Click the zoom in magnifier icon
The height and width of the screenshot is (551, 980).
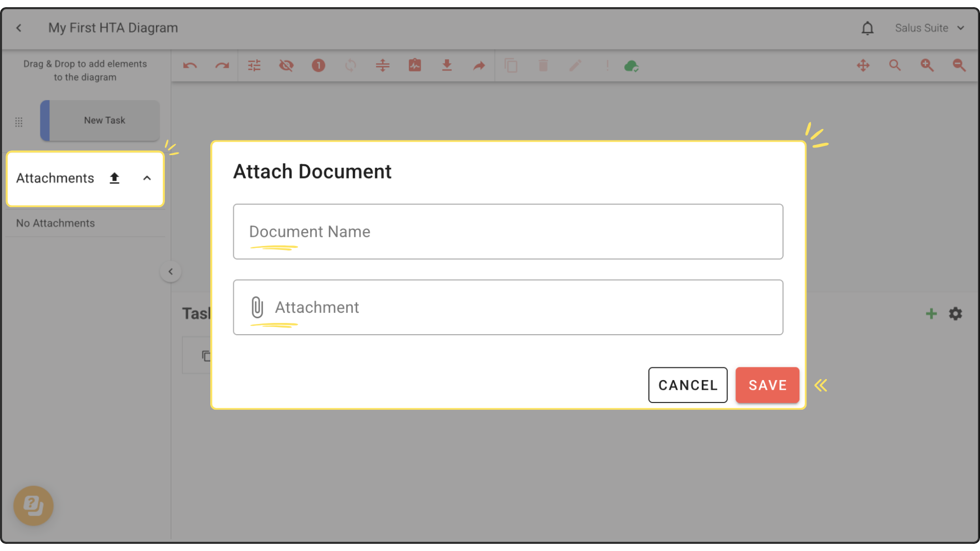click(927, 65)
